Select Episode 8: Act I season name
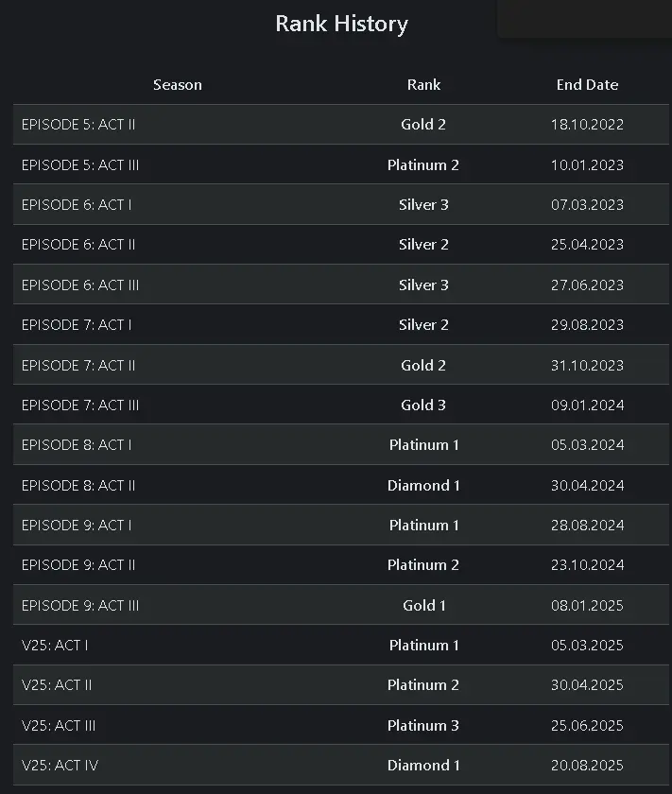Screen dimensions: 672x794 click(x=77, y=445)
